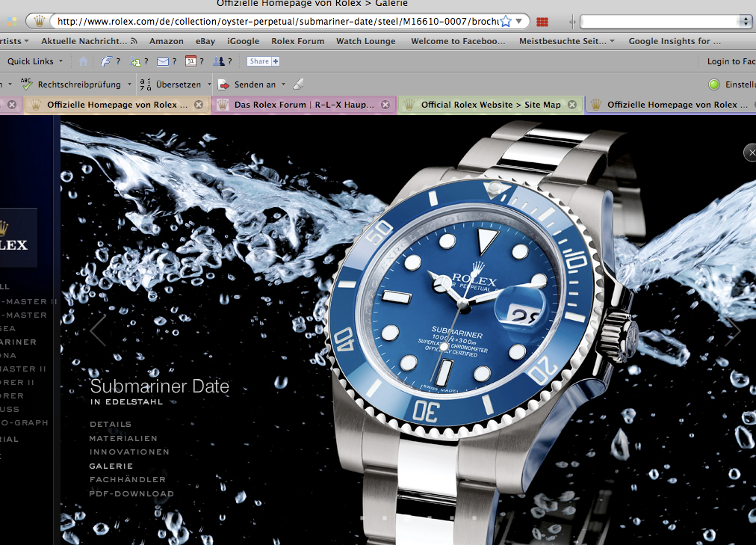Open DETAILS section
Viewport: 756px width, 545px height.
pyautogui.click(x=111, y=425)
